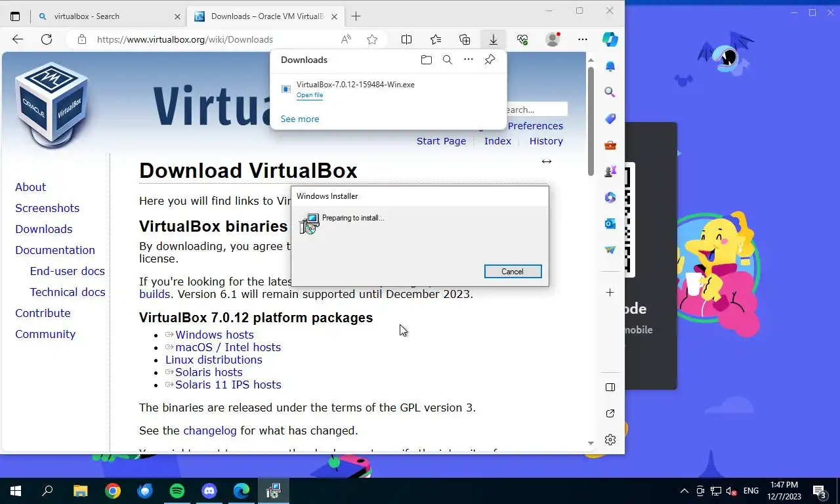This screenshot has height=504, width=840.
Task: Click Open file under VirtualBox download
Action: (310, 95)
